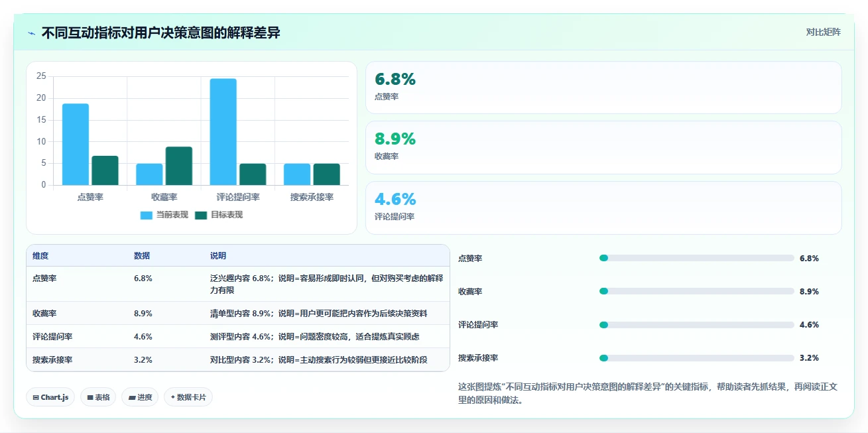Click the 收藏率 progress bar
Screen dimensions: 868x433
696,291
